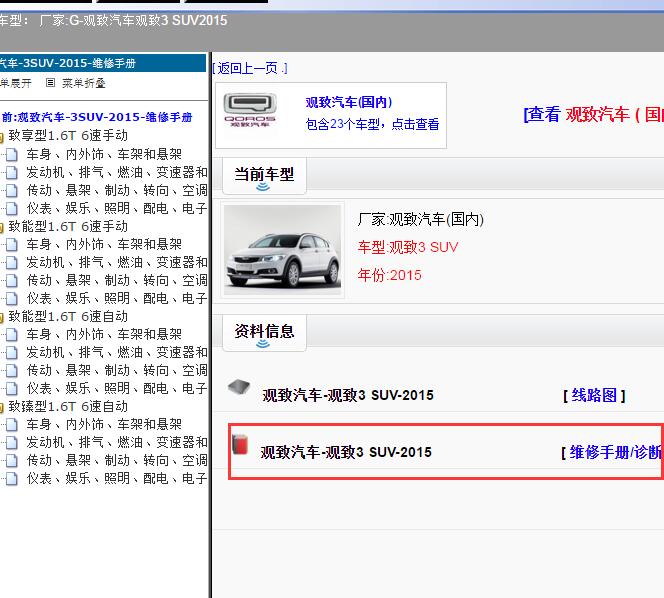Open 传动、悬架、制动 under 致臻型 6速自动
Screen dimensions: 664x598
pyautogui.click(x=117, y=460)
